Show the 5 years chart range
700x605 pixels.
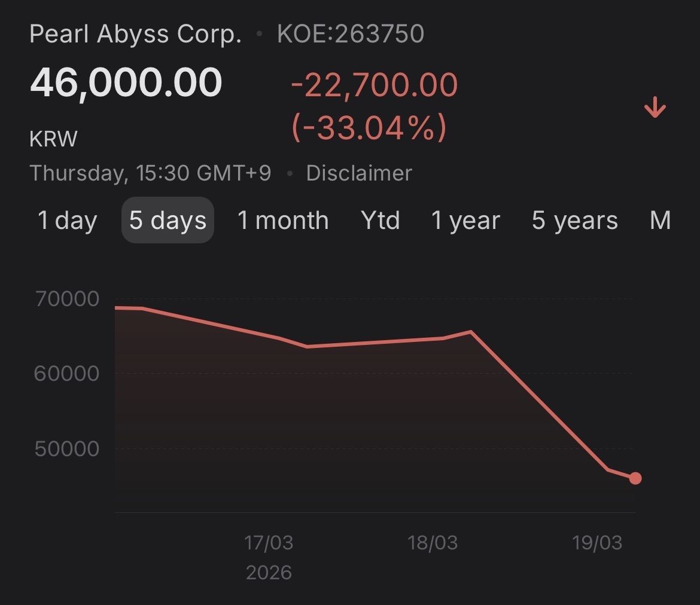(574, 221)
